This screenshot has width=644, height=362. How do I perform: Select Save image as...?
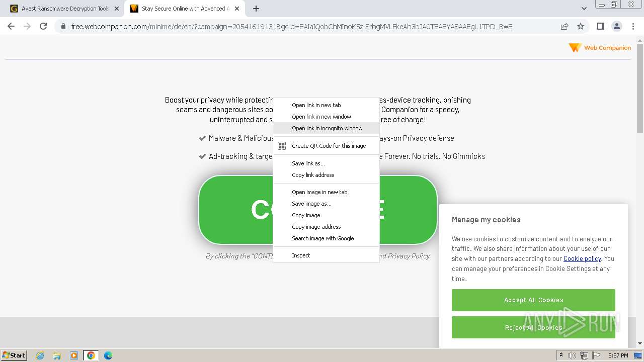(x=326, y=204)
